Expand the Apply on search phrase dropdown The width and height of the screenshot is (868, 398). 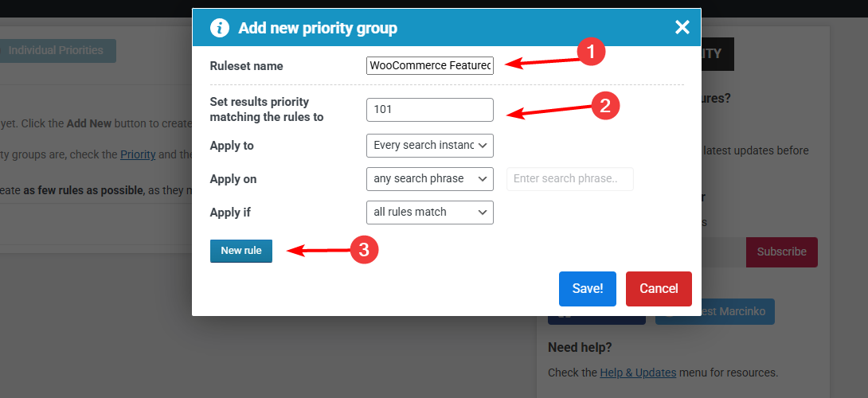430,179
